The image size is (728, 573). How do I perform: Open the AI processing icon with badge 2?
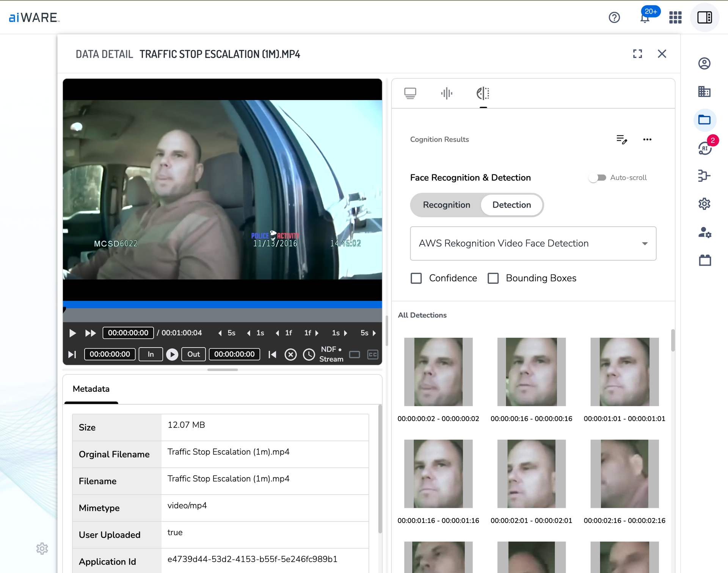[x=704, y=148]
